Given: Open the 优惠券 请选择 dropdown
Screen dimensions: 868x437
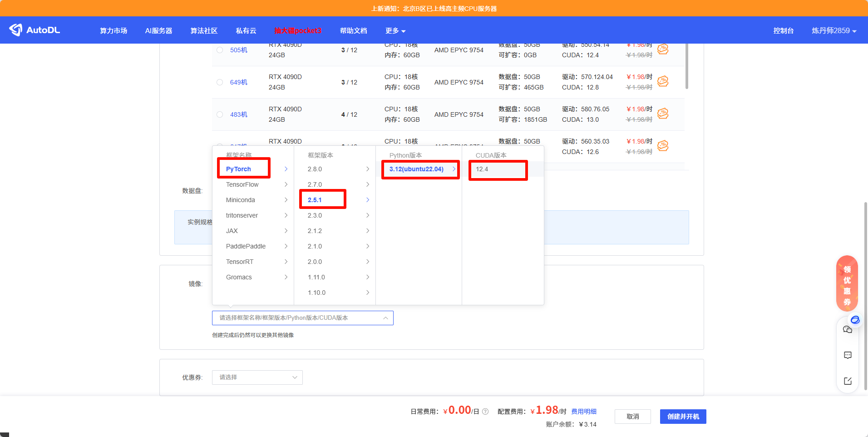Looking at the screenshot, I should tap(257, 377).
